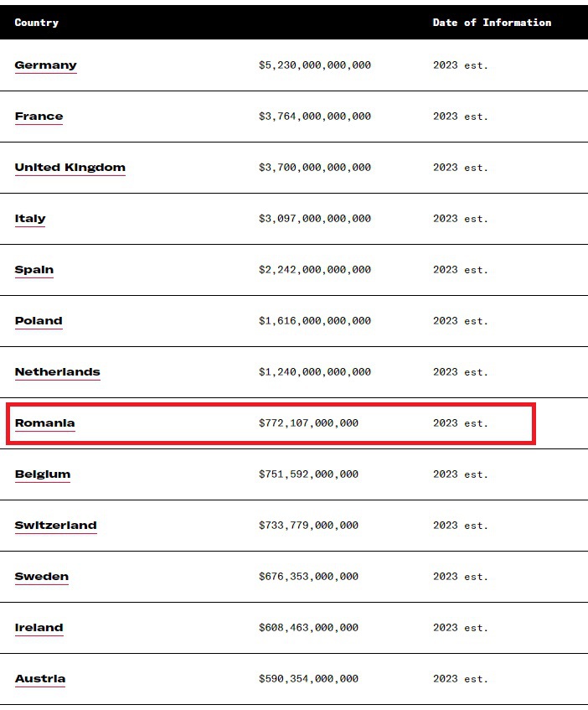Go to the Spain country page
This screenshot has width=588, height=710.
coord(34,270)
